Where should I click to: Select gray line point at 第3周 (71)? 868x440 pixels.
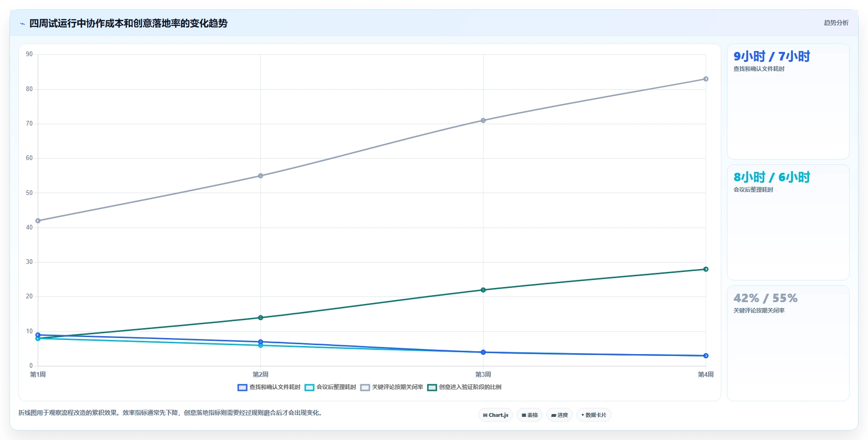point(483,120)
